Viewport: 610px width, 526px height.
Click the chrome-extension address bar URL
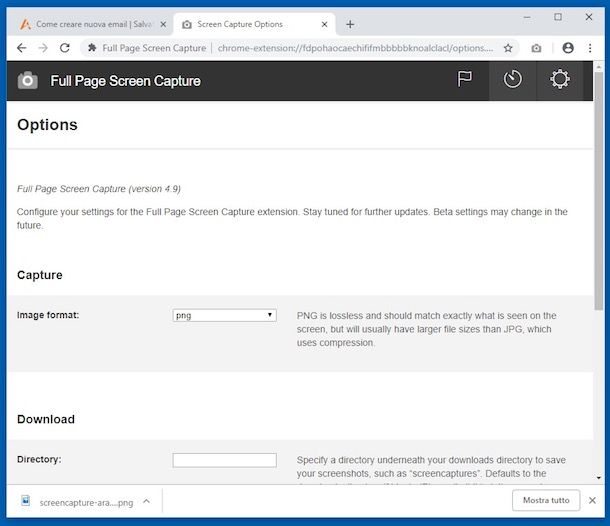click(355, 48)
